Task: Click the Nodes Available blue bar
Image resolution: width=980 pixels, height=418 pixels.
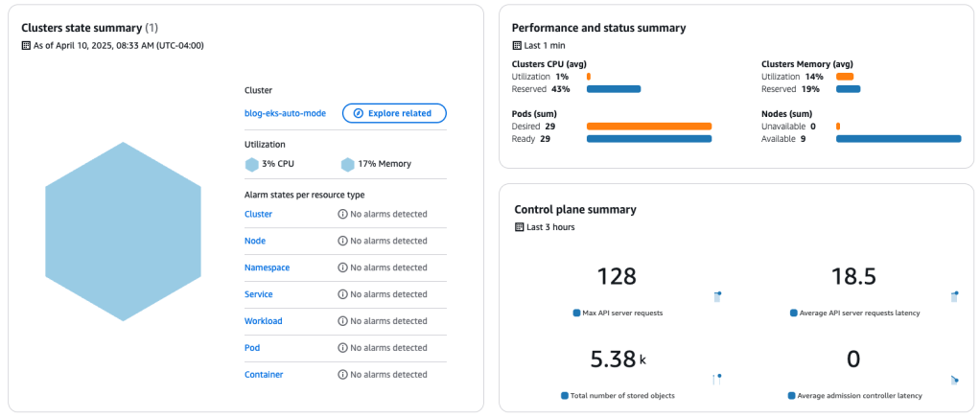Action: coord(898,139)
